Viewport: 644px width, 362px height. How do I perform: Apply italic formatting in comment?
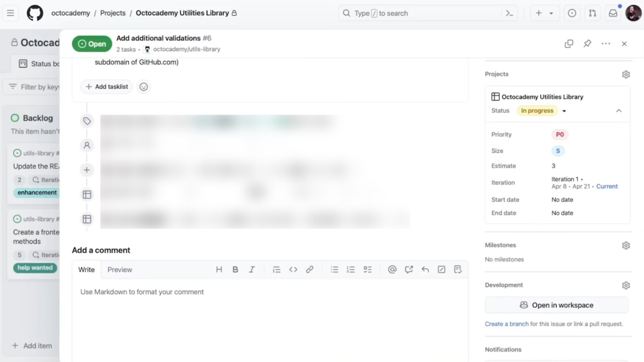click(252, 270)
